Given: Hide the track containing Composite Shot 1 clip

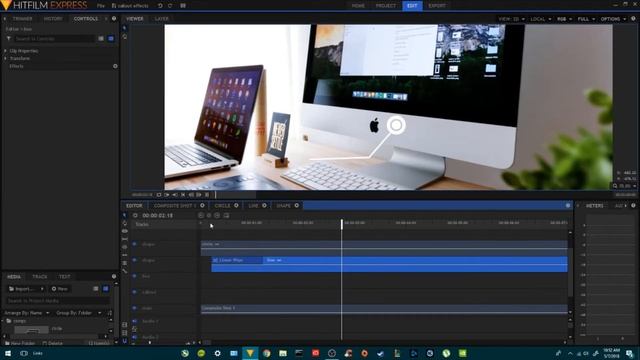Looking at the screenshot, I should point(134,308).
